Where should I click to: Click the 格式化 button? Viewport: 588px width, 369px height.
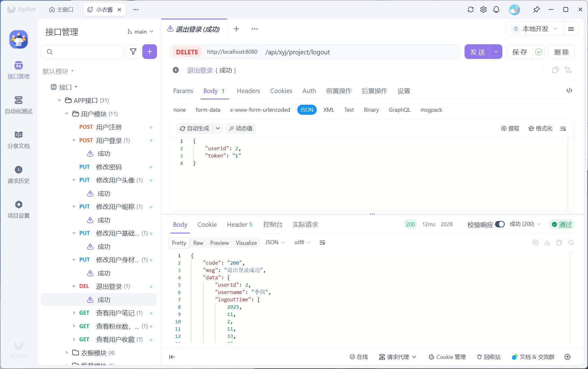tap(540, 128)
